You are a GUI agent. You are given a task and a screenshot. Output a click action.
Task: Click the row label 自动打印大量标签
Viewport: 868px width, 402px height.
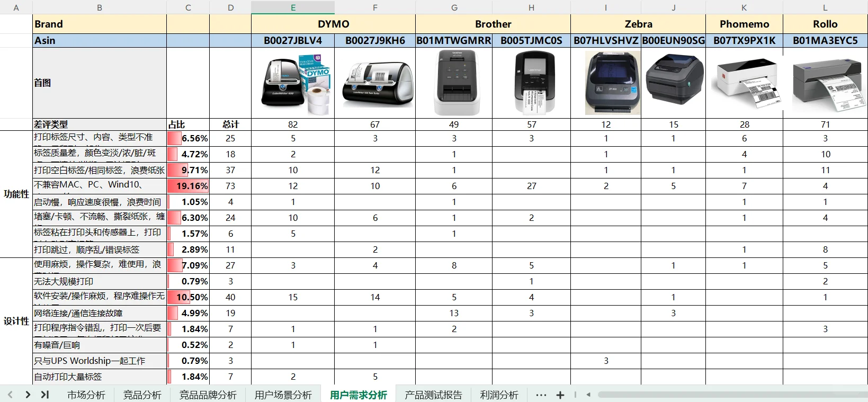(x=100, y=377)
